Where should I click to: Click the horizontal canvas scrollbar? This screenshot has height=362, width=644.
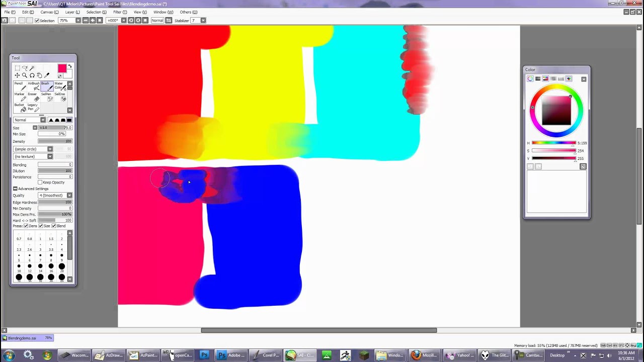319,330
